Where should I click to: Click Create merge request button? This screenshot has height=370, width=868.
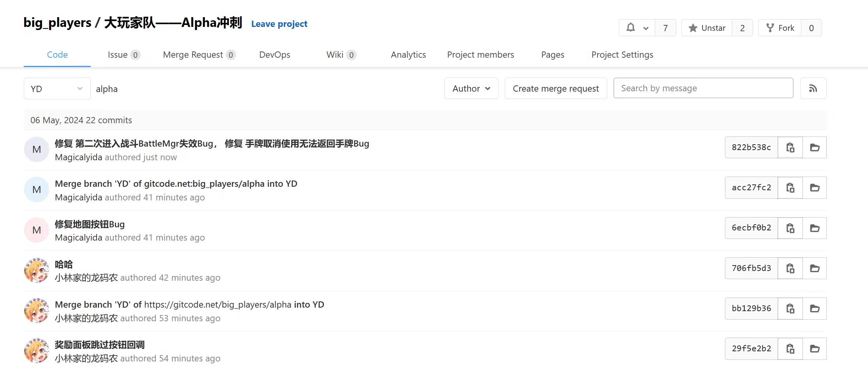click(x=556, y=89)
